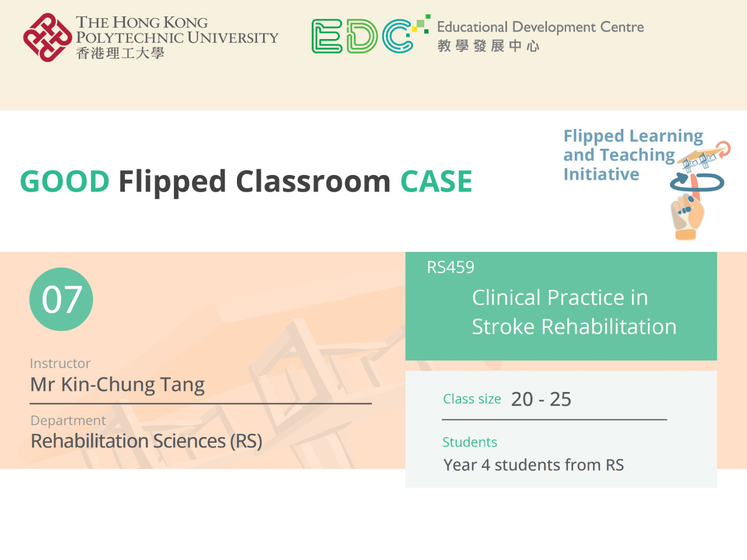This screenshot has height=560, width=747.
Task: Select Flipped Learning and Teaching Initiative text
Action: [x=633, y=155]
